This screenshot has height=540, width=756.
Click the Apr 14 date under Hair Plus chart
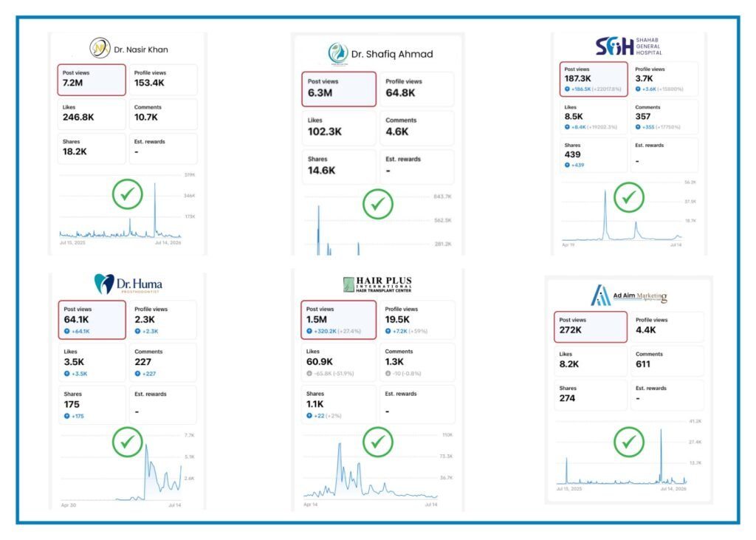311,505
